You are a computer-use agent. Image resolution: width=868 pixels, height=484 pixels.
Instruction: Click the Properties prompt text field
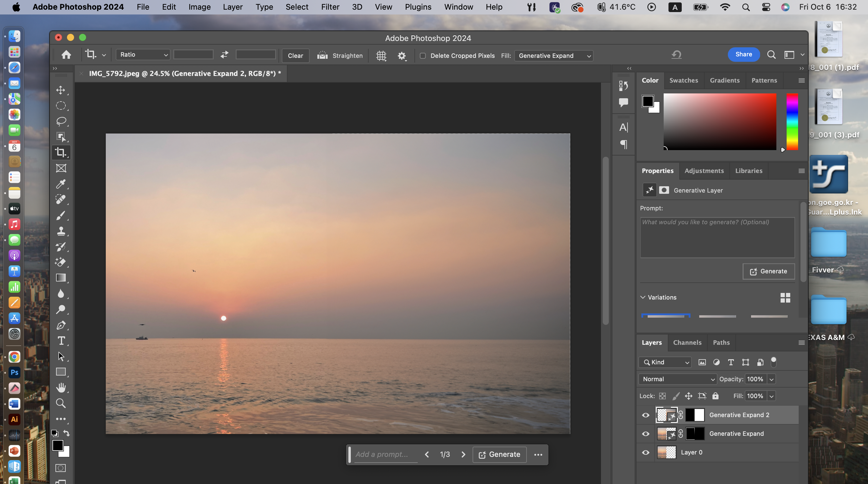(717, 237)
